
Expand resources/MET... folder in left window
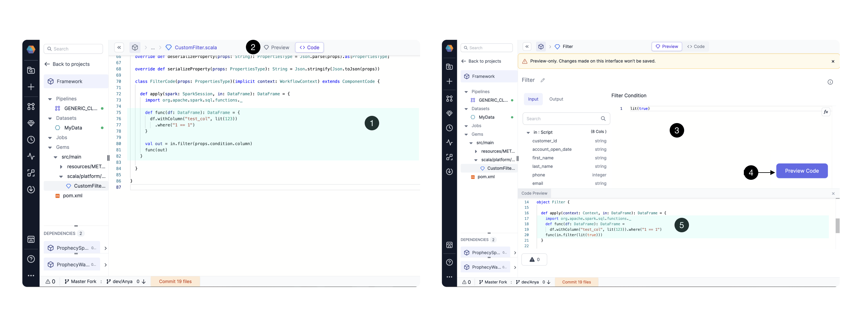(x=61, y=167)
